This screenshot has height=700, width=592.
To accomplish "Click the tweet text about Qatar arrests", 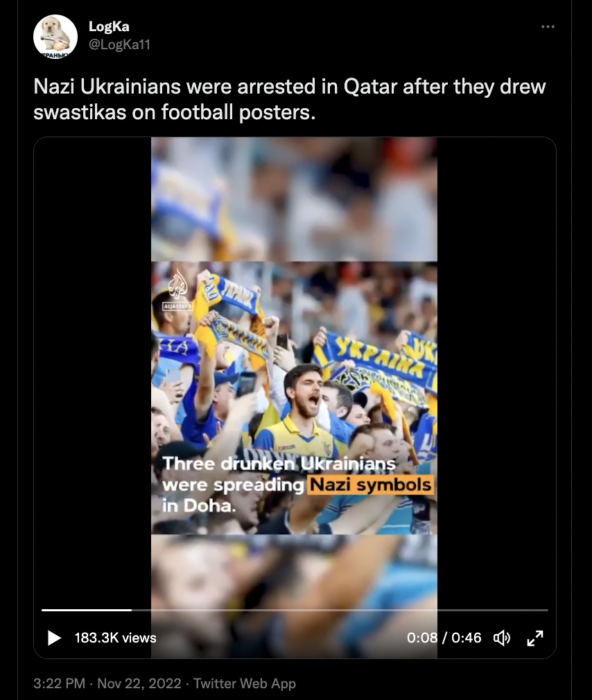I will (x=289, y=99).
